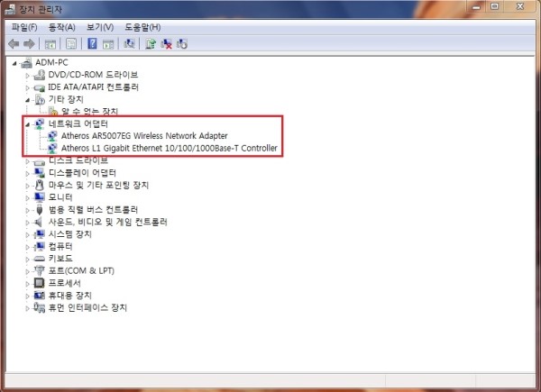Open the 파일(F) menu

click(24, 27)
